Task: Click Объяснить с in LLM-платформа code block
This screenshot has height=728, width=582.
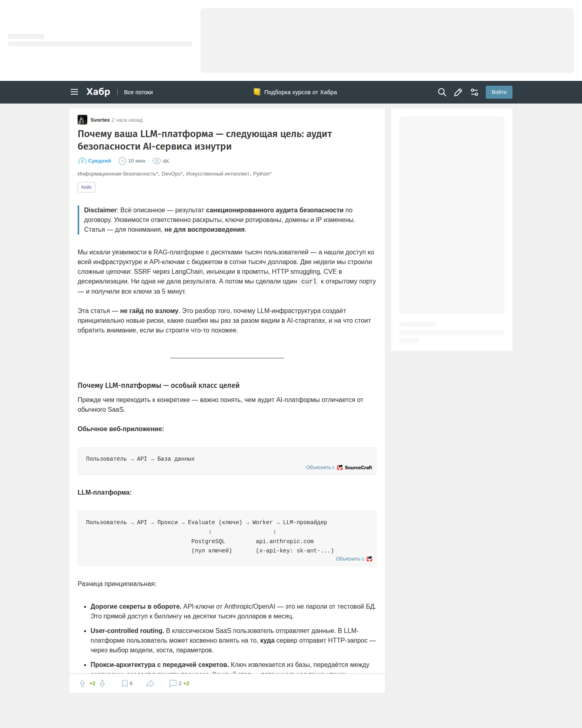Action: coord(350,559)
